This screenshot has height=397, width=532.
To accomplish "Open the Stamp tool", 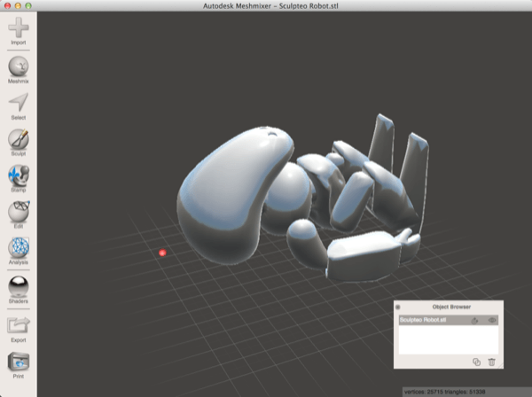I will 19,179.
